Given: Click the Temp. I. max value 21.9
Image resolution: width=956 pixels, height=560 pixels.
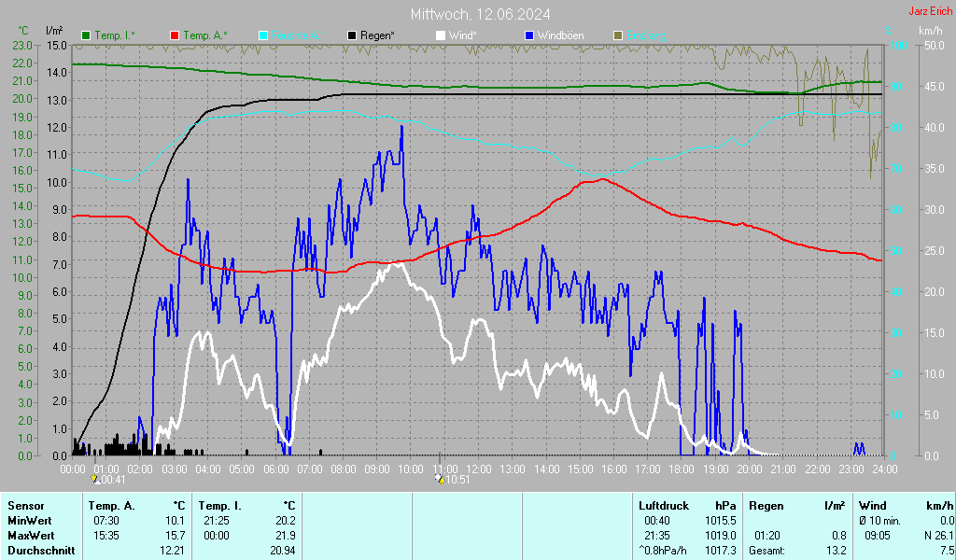Looking at the screenshot, I should tap(287, 536).
